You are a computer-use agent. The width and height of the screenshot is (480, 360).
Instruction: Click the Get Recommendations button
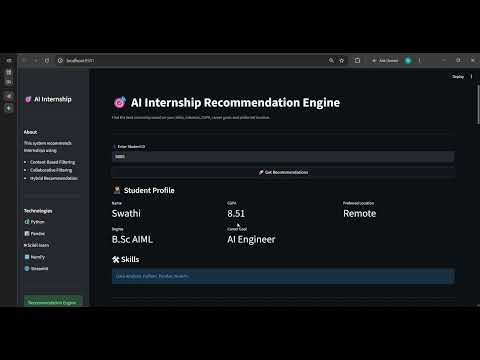tap(283, 172)
